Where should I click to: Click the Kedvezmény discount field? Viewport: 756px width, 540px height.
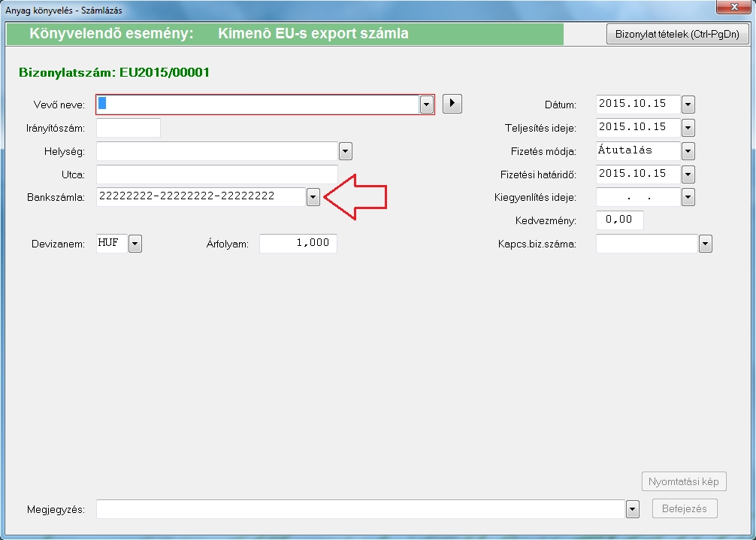pos(619,220)
